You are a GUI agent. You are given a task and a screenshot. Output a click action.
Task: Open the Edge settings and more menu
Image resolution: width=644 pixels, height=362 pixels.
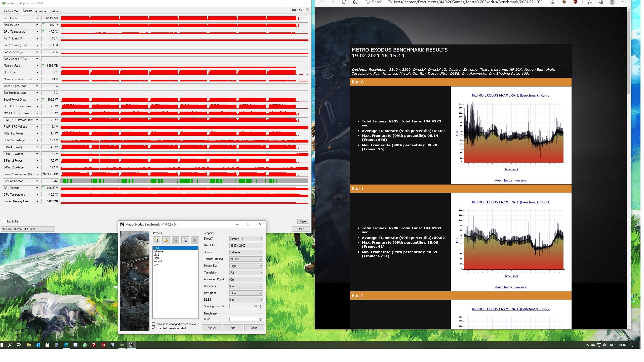tap(624, 2)
